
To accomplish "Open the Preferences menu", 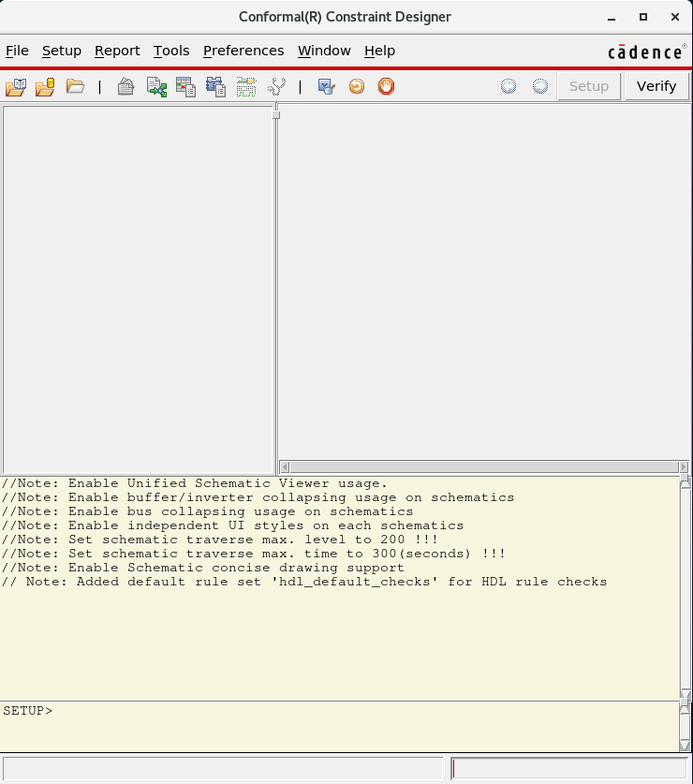I will tap(243, 51).
